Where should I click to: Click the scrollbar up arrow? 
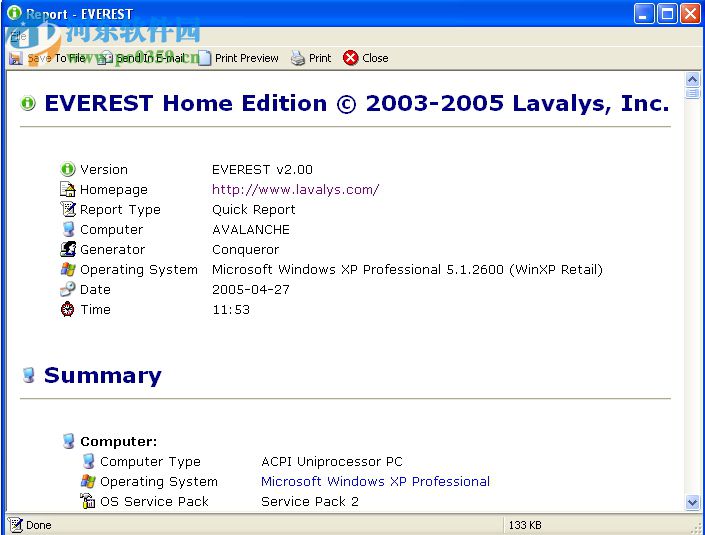692,80
